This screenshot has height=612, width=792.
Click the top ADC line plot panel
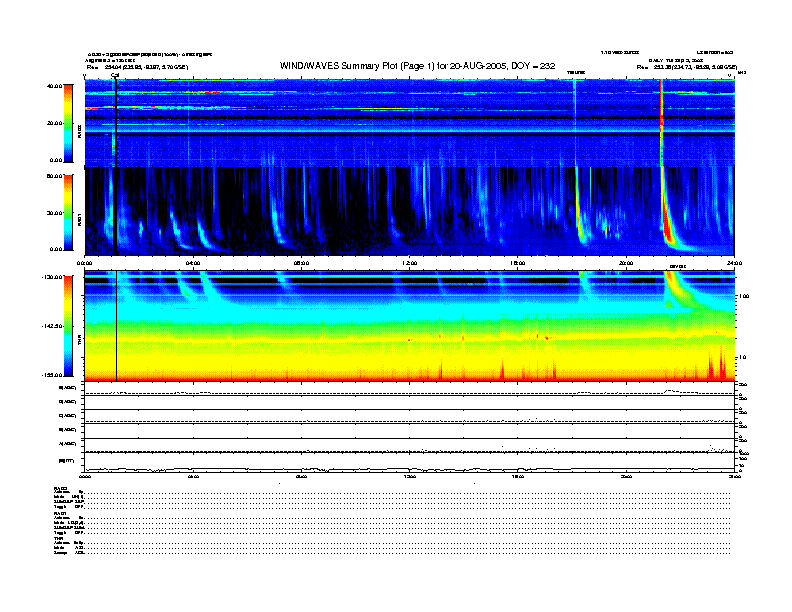point(410,389)
